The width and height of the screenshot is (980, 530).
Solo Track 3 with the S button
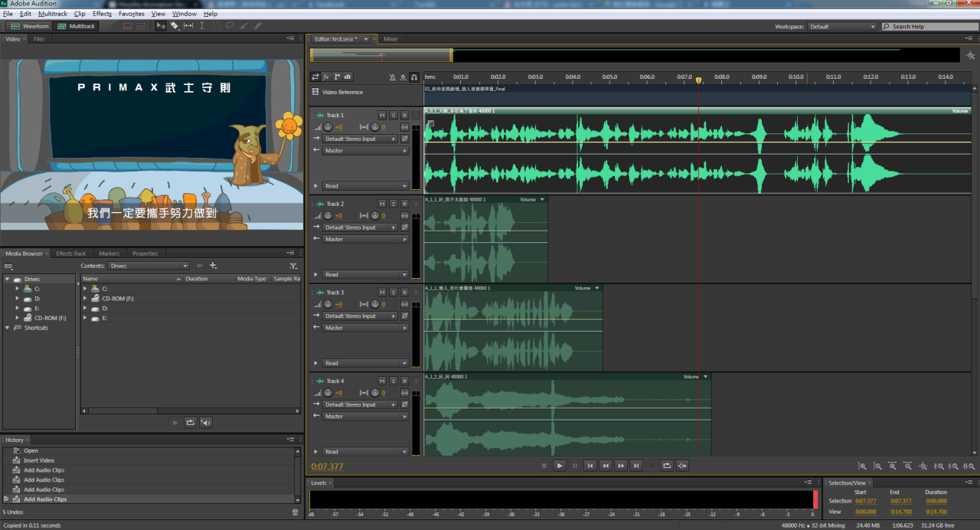[393, 293]
